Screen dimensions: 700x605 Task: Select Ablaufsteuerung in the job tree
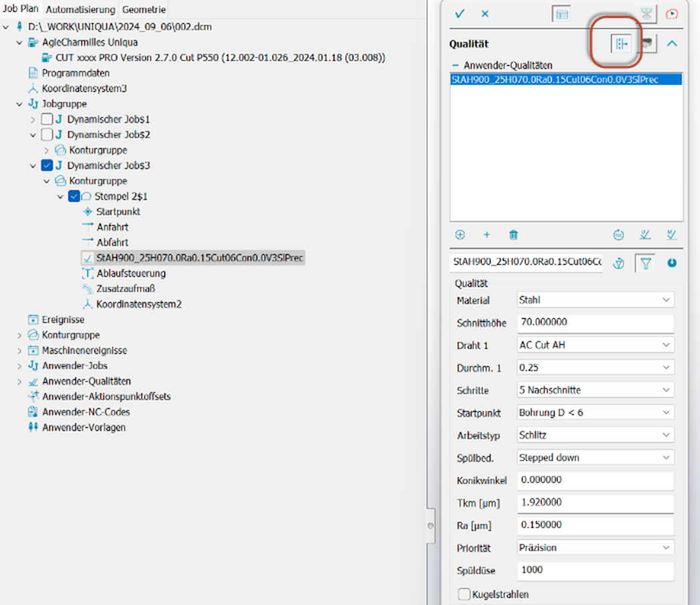(x=131, y=273)
